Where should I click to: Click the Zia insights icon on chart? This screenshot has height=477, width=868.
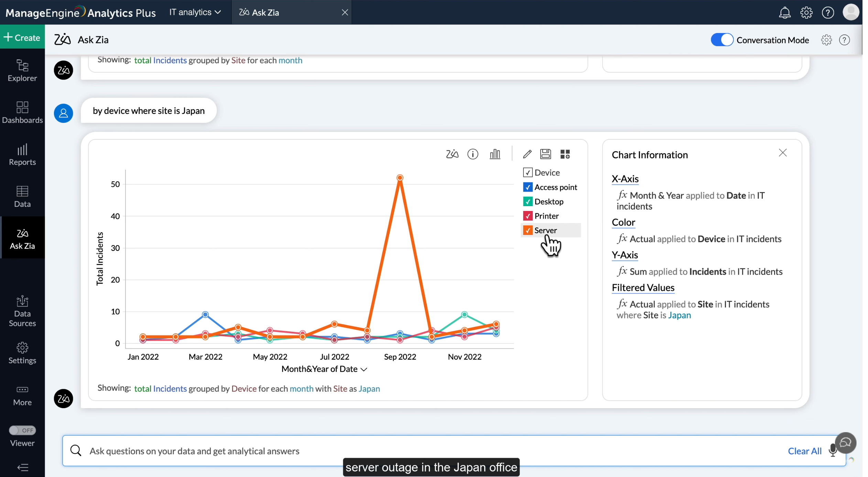pyautogui.click(x=452, y=154)
